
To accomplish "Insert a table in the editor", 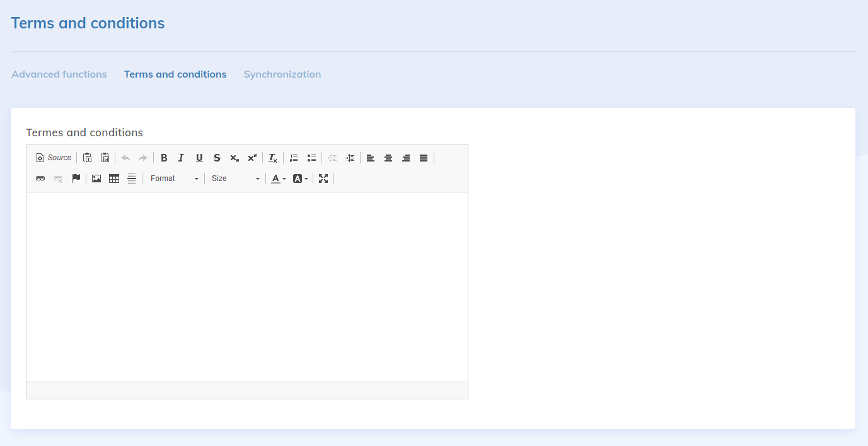I will click(114, 179).
